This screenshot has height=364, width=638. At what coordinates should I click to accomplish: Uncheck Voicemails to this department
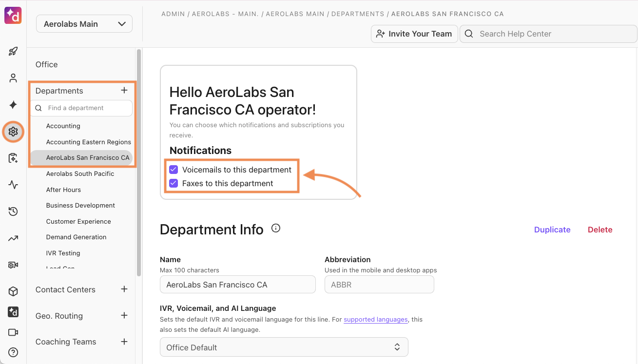tap(174, 169)
